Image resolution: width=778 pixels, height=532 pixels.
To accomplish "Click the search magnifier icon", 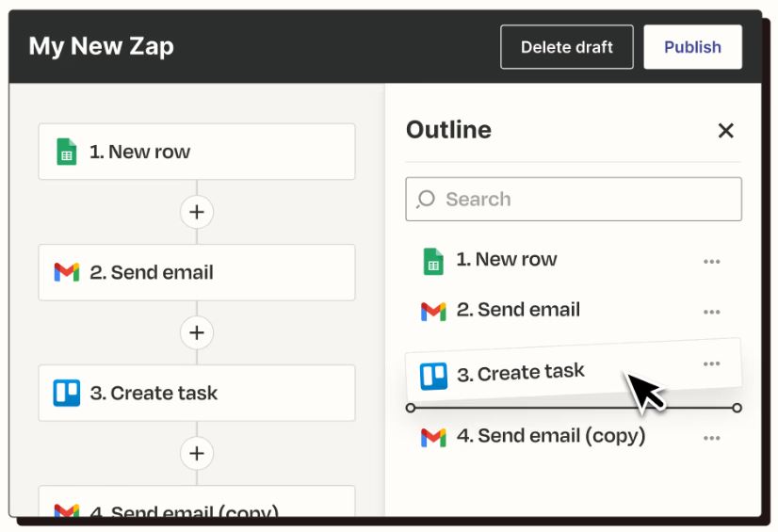I will (426, 199).
